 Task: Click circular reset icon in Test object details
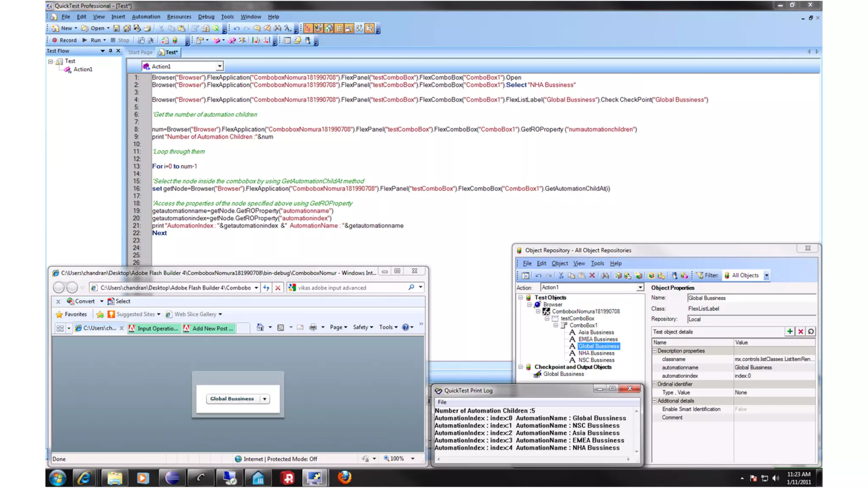click(x=811, y=332)
